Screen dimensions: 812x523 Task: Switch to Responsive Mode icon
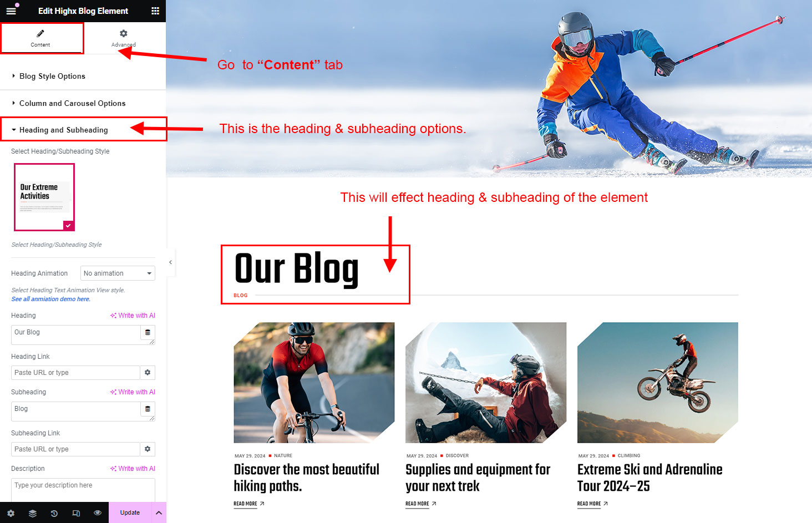tap(76, 513)
